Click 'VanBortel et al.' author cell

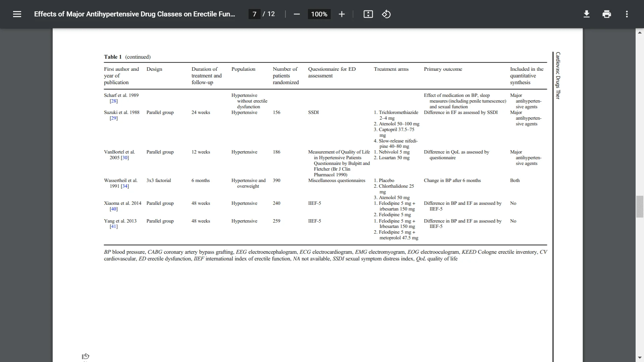[119, 152]
